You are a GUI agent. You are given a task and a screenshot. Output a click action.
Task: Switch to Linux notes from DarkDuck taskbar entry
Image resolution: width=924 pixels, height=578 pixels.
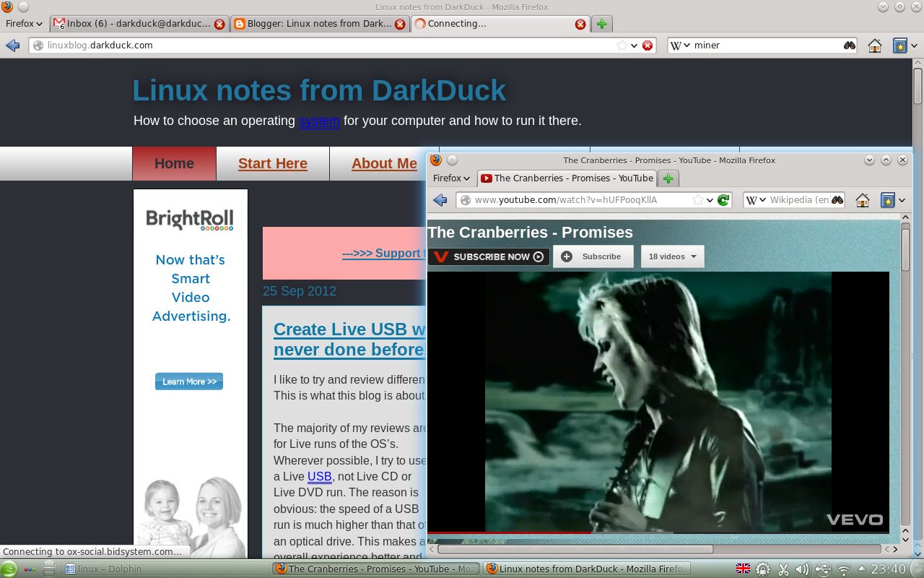click(586, 569)
